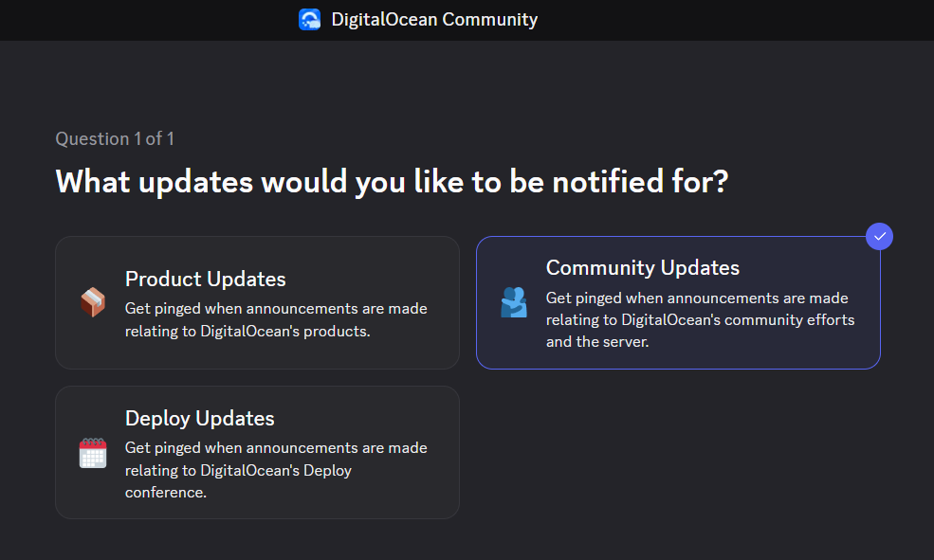Viewport: 934px width, 560px height.
Task: Click the calendar emoji beside Deploy Updates
Action: [93, 452]
